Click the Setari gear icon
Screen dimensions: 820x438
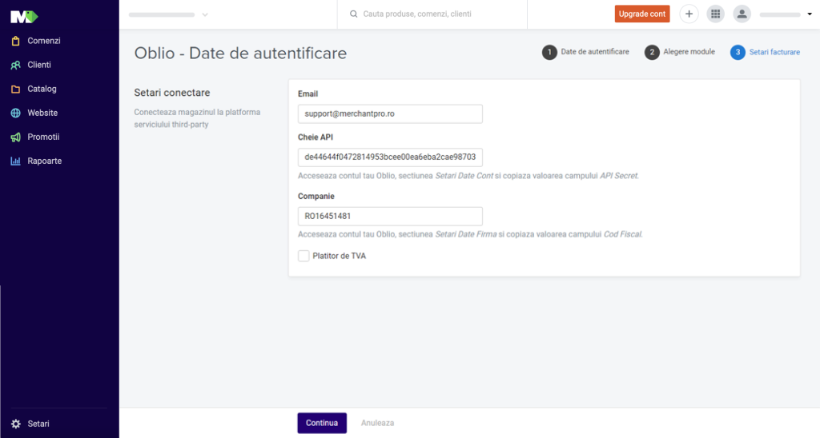pos(16,424)
